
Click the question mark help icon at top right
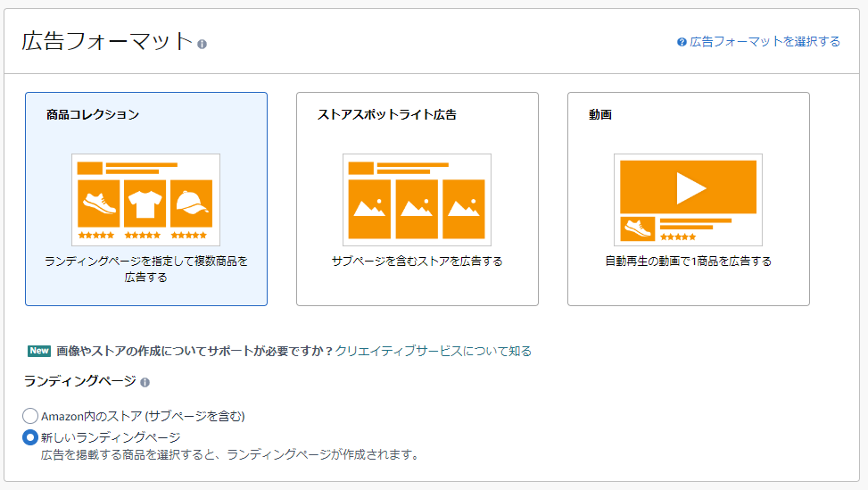[x=682, y=42]
